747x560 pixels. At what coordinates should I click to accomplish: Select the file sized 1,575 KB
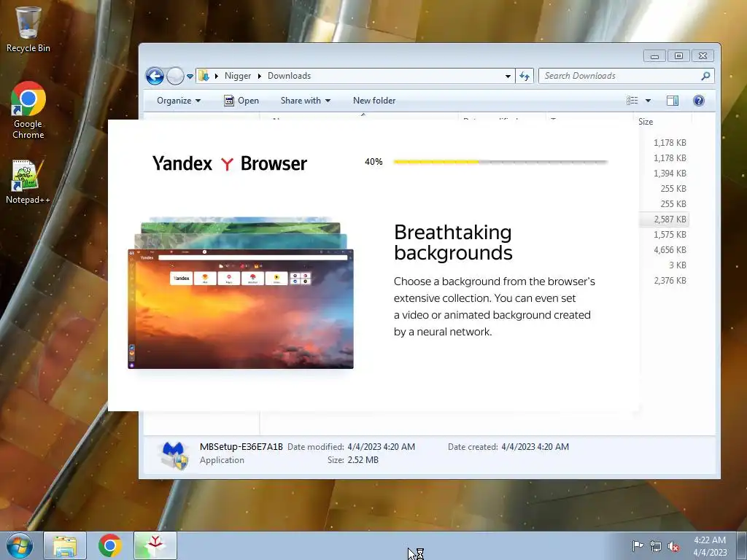click(670, 234)
